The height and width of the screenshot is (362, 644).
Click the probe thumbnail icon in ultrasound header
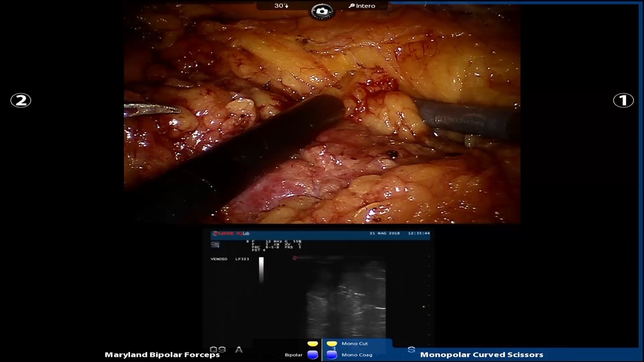click(215, 245)
